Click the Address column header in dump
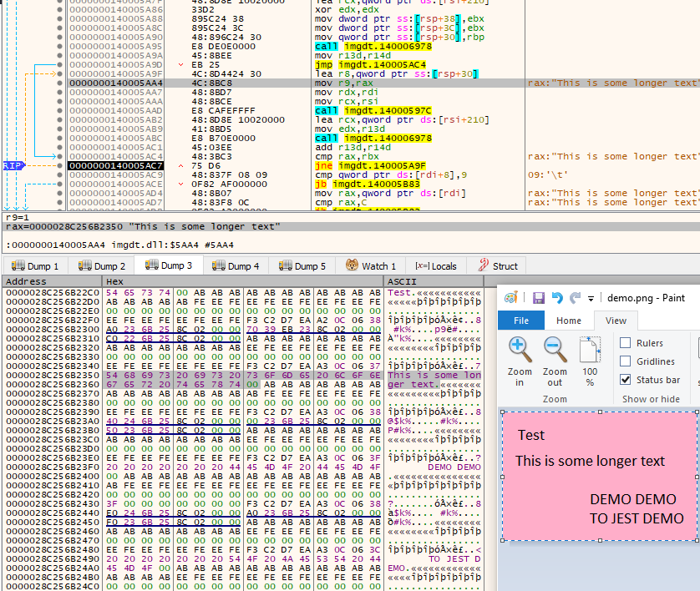700x591 pixels. (52, 281)
